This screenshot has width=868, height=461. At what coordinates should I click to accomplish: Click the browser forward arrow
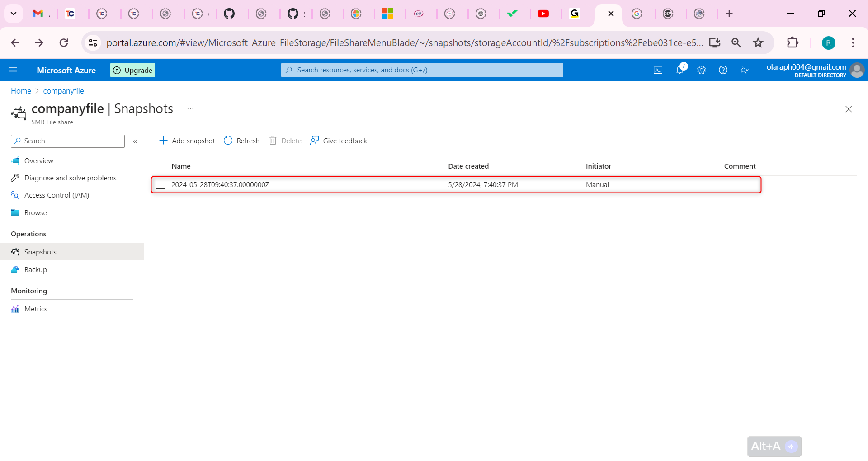coord(39,43)
